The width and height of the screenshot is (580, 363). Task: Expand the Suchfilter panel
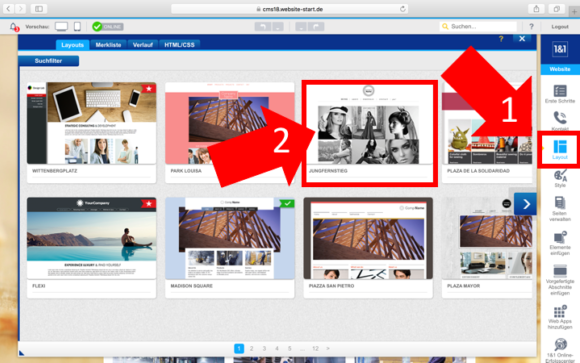pos(48,61)
